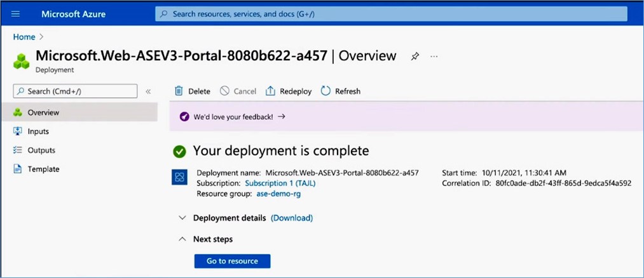Click the Outputs list icon in sidebar
This screenshot has width=644, height=278.
(x=17, y=150)
